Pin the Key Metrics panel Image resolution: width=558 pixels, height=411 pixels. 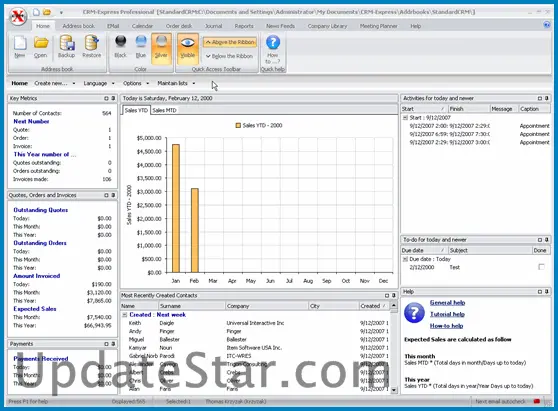113,98
